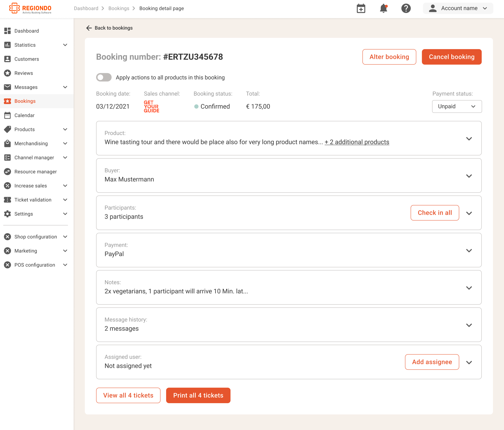
Task: Click the Shop configuration icon
Action: 7,237
